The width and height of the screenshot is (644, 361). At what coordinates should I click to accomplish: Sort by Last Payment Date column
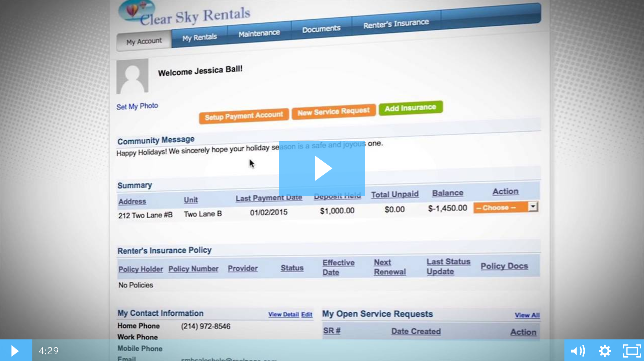269,198
